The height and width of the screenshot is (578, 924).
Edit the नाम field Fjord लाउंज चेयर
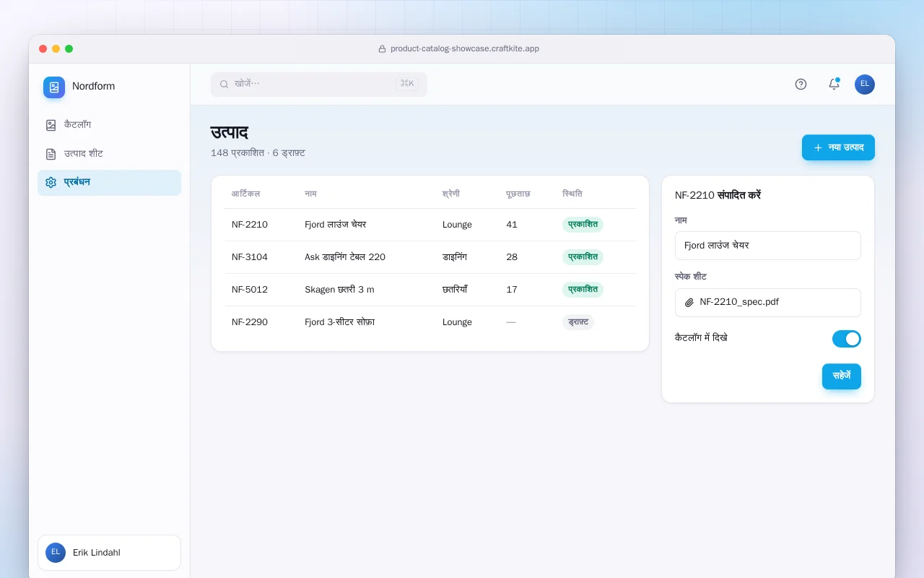pos(768,246)
